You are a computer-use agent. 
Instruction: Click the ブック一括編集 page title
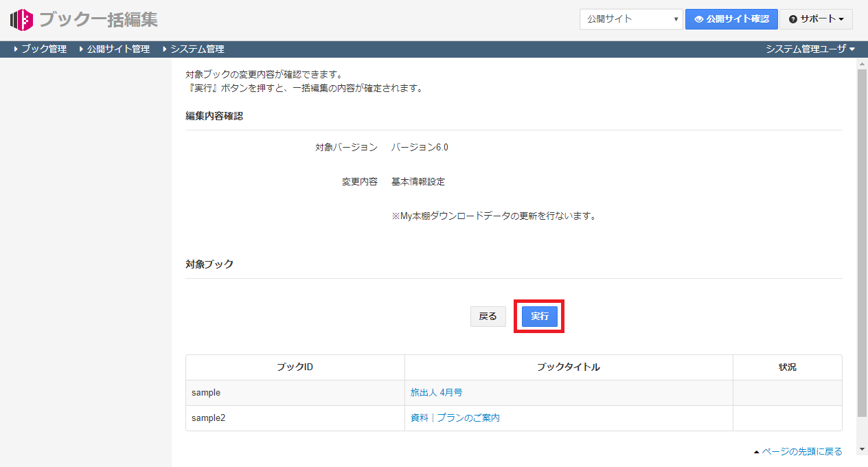click(x=98, y=20)
